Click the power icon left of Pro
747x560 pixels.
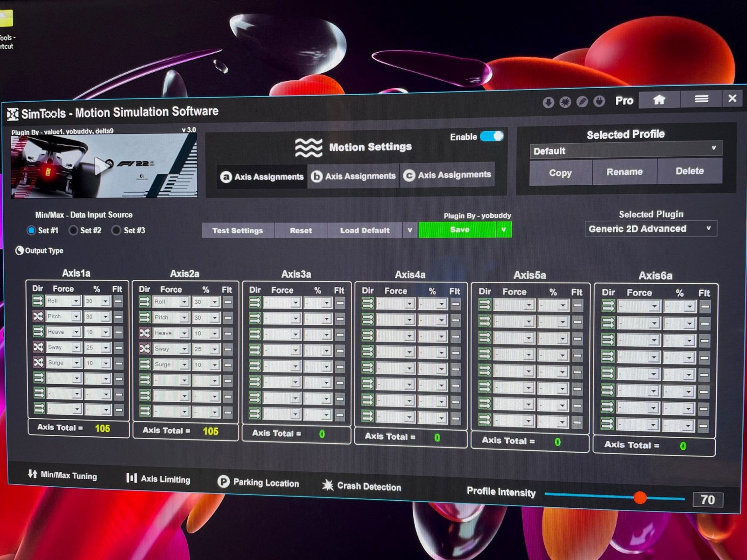pyautogui.click(x=599, y=101)
